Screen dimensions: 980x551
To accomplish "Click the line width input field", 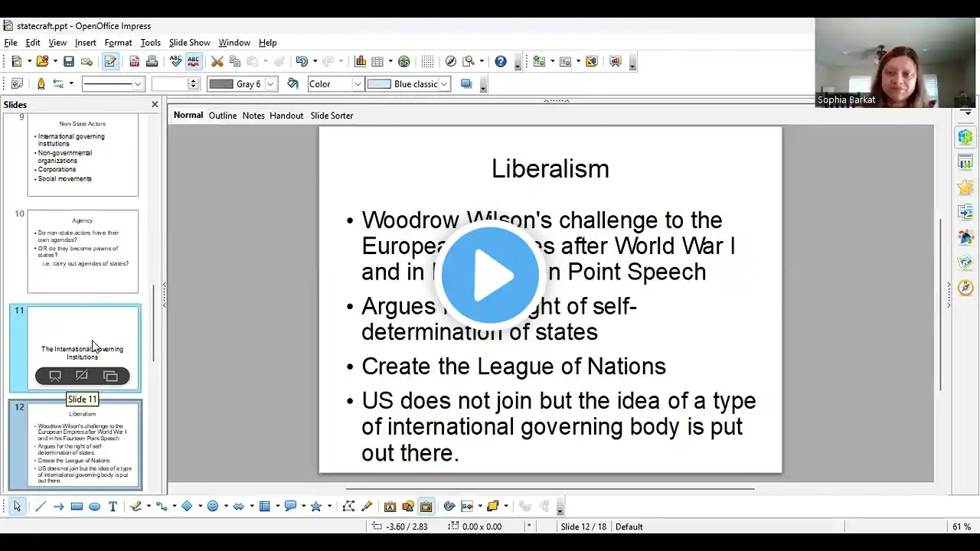I will (x=170, y=84).
